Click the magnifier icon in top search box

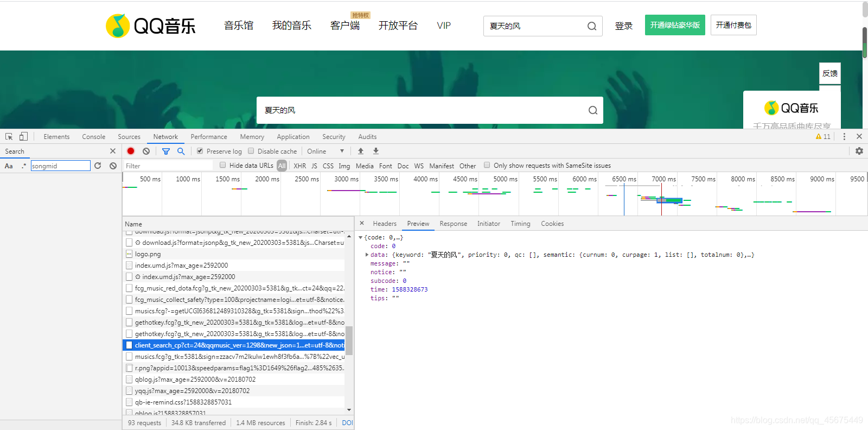592,26
